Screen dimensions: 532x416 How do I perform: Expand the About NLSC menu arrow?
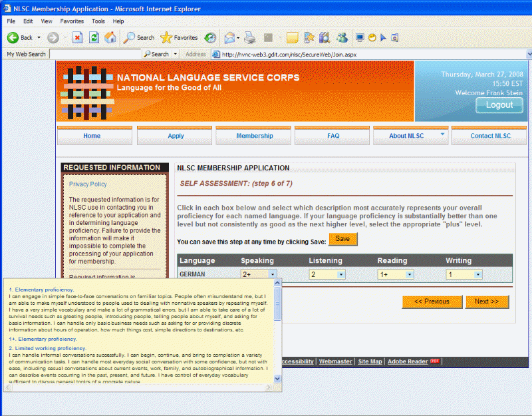pos(442,134)
